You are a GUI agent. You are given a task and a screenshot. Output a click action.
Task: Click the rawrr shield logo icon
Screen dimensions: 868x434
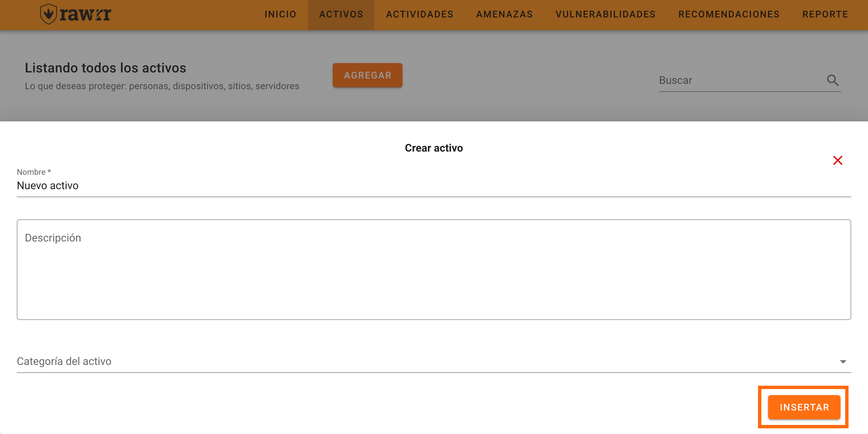tap(49, 14)
